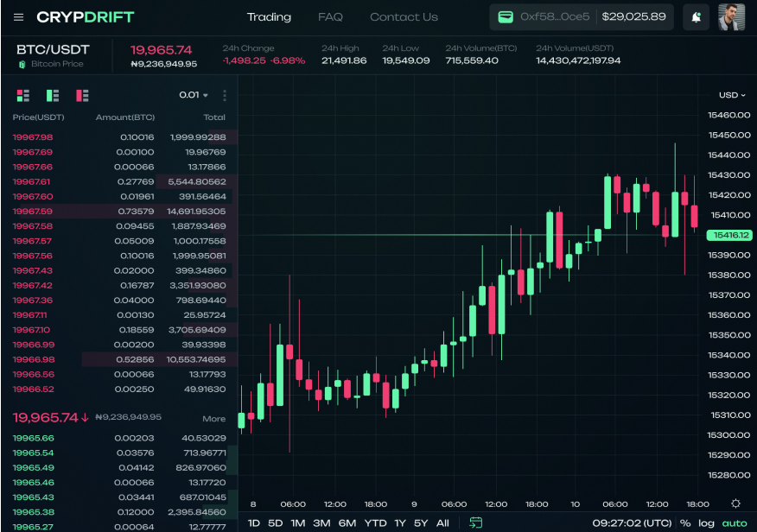Click the green wallet icon
757x532 pixels.
click(x=506, y=17)
